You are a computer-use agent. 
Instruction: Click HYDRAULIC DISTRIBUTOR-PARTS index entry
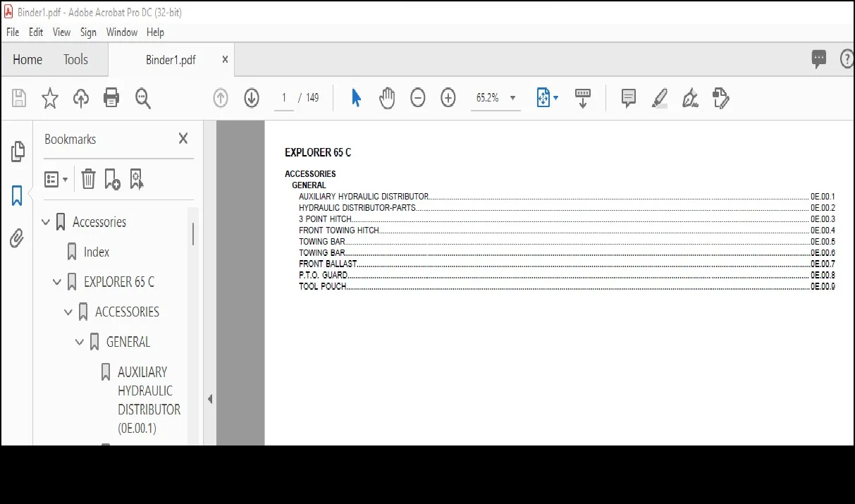click(357, 208)
